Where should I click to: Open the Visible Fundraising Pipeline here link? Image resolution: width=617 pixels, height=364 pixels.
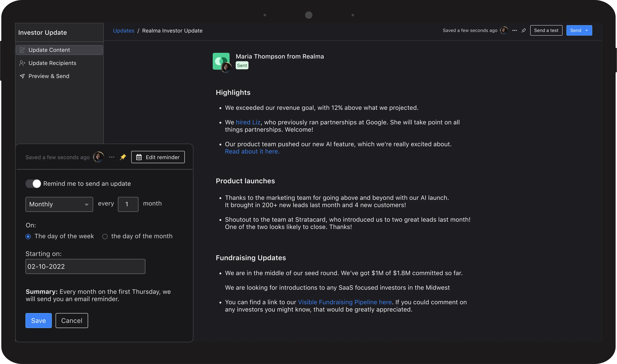coord(345,302)
